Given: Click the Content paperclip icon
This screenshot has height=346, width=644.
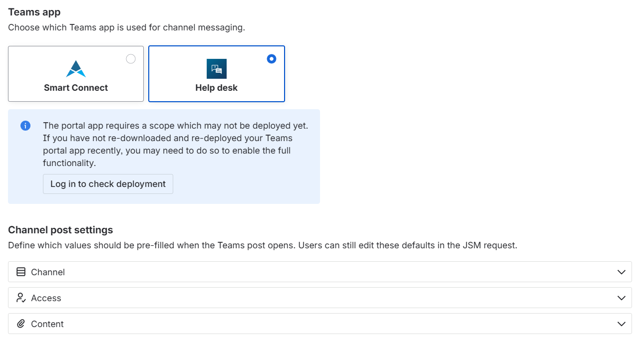Looking at the screenshot, I should click(x=21, y=324).
